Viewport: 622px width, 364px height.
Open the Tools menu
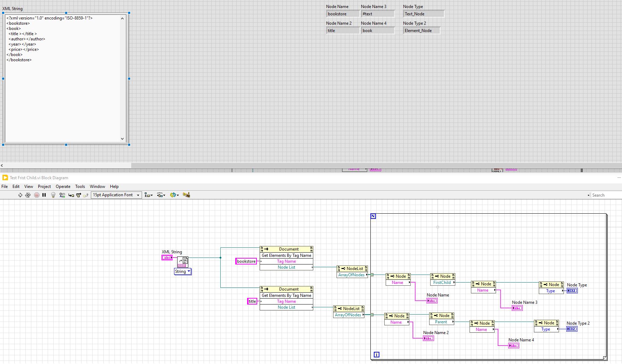(x=80, y=187)
